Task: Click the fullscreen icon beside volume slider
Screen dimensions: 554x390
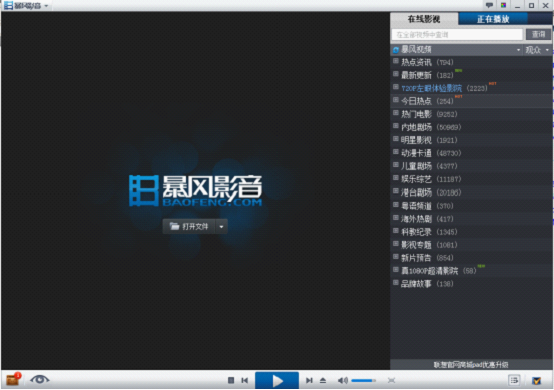Action: coord(391,380)
